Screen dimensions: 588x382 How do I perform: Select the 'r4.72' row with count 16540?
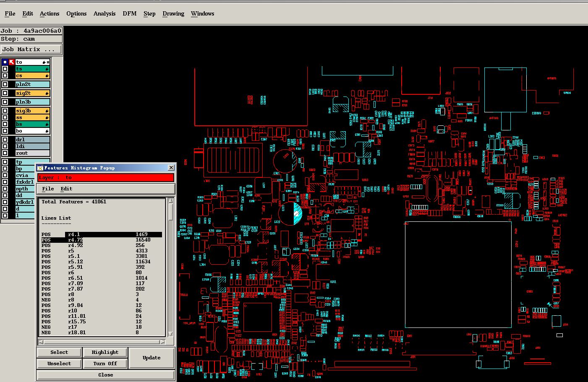[101, 240]
